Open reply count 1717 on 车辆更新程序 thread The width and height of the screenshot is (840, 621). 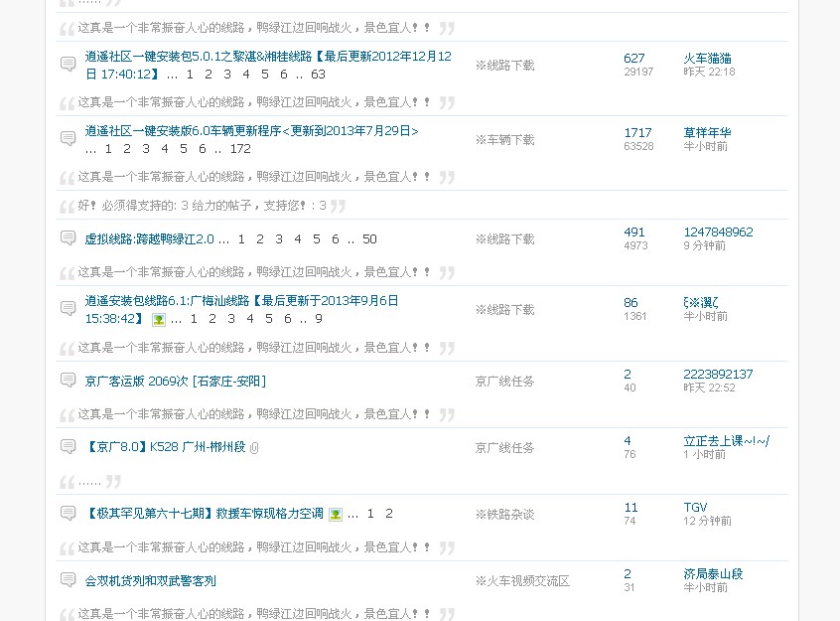coord(637,133)
